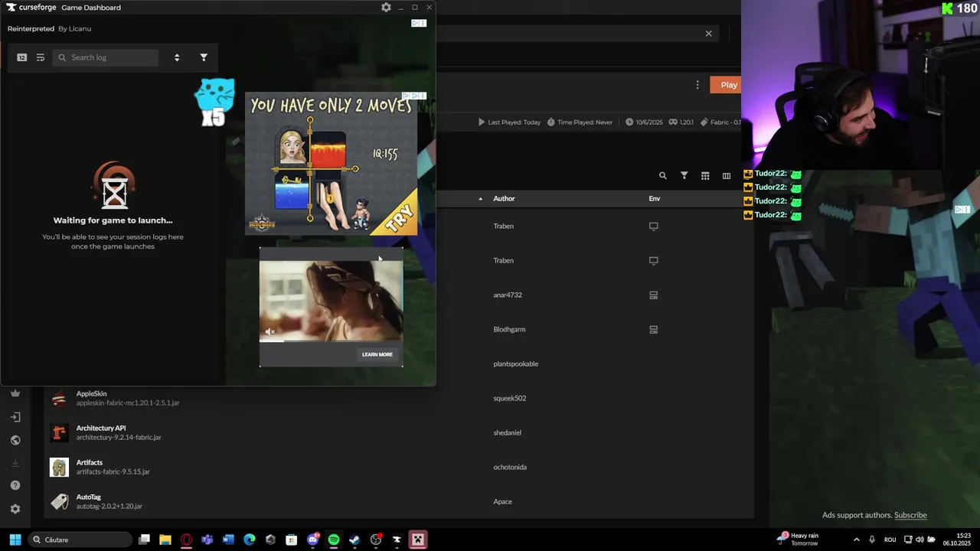Show hidden system tray icons
Screen dimensions: 980x551
(x=856, y=540)
